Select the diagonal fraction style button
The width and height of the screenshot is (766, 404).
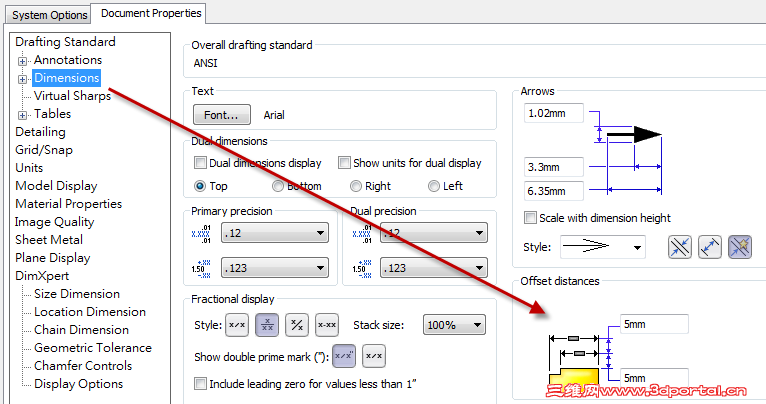point(297,325)
